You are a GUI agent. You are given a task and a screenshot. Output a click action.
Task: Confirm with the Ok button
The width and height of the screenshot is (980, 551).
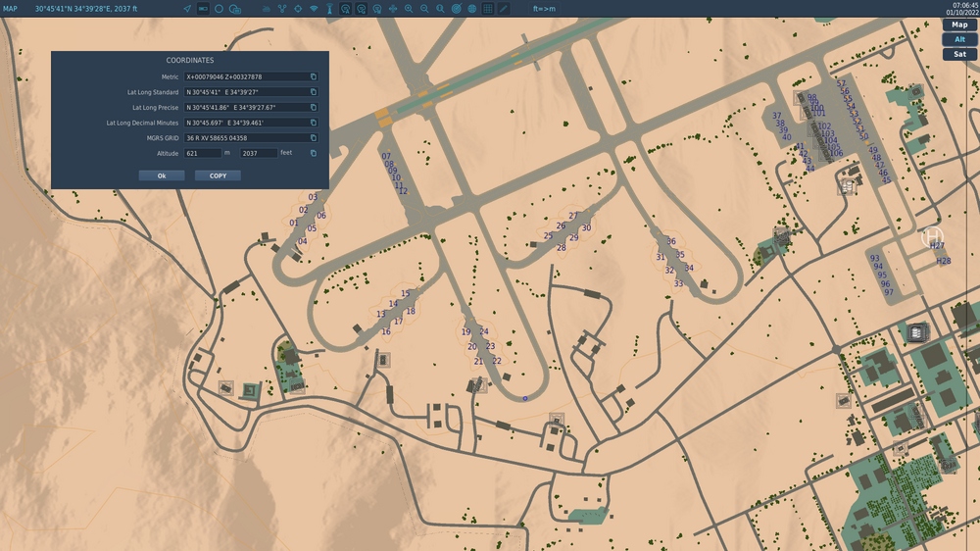pos(162,175)
